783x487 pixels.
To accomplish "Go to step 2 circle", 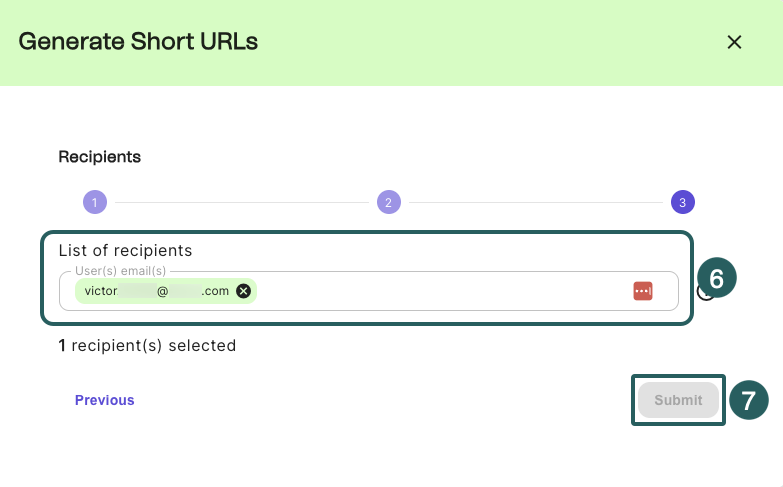I will click(388, 202).
